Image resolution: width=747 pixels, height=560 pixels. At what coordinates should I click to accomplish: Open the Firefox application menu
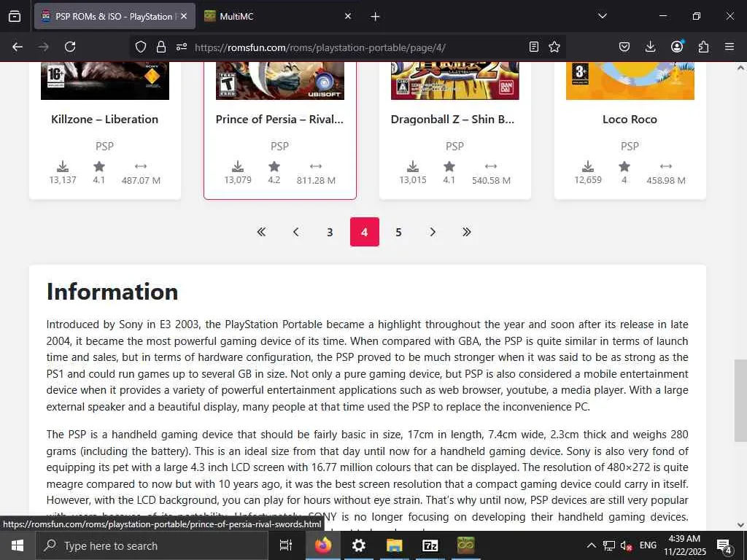click(729, 47)
